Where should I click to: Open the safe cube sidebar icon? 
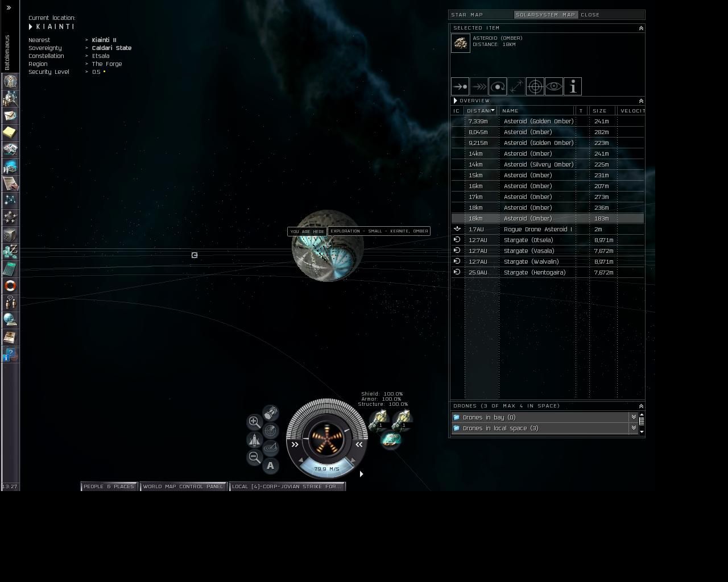10,235
